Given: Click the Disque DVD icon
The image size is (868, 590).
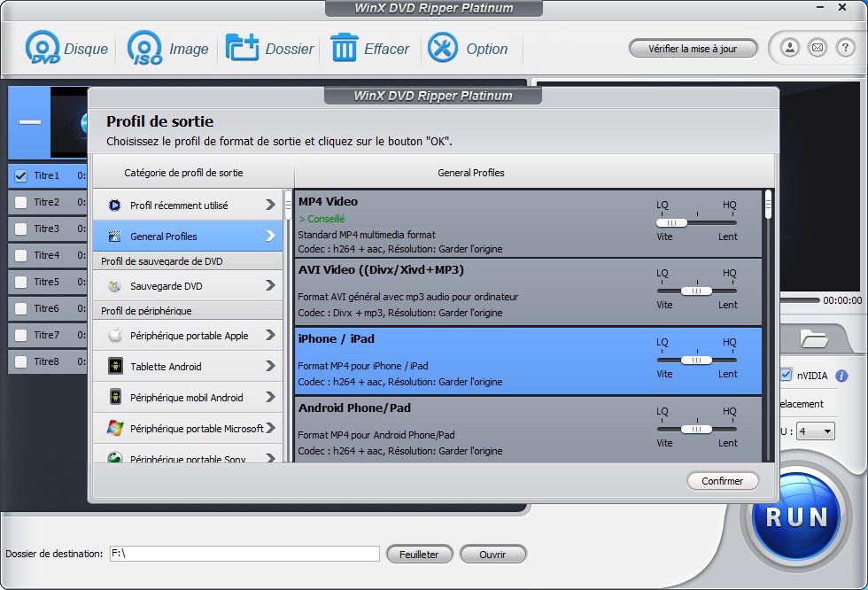Looking at the screenshot, I should point(43,48).
